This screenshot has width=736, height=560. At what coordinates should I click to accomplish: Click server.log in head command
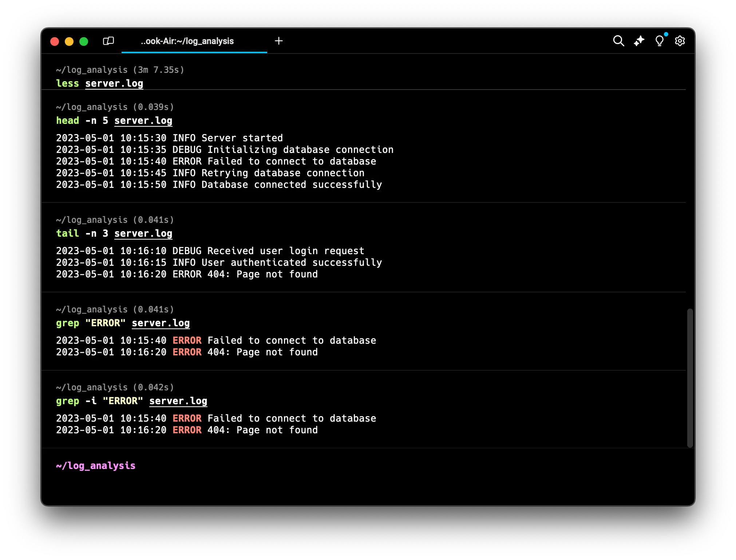(x=143, y=121)
